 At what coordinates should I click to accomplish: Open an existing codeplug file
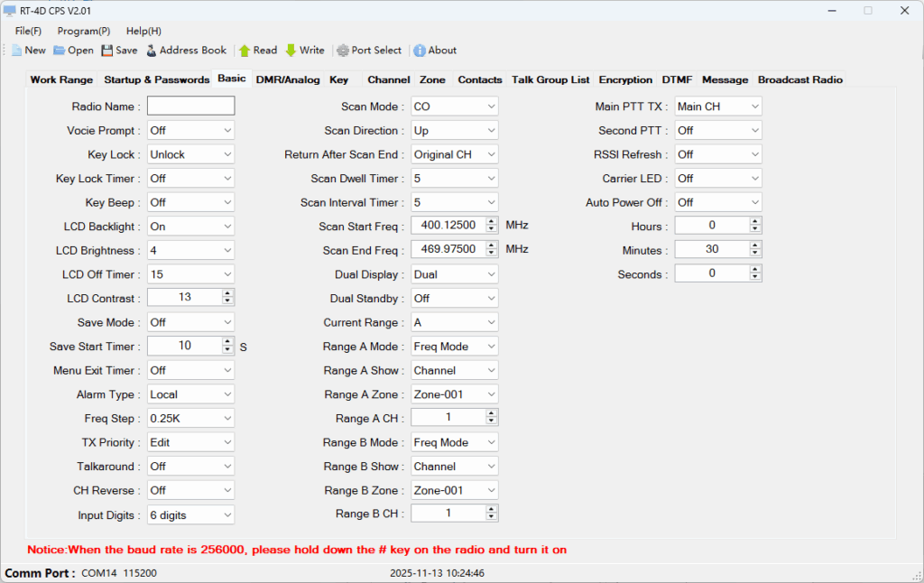(x=72, y=51)
